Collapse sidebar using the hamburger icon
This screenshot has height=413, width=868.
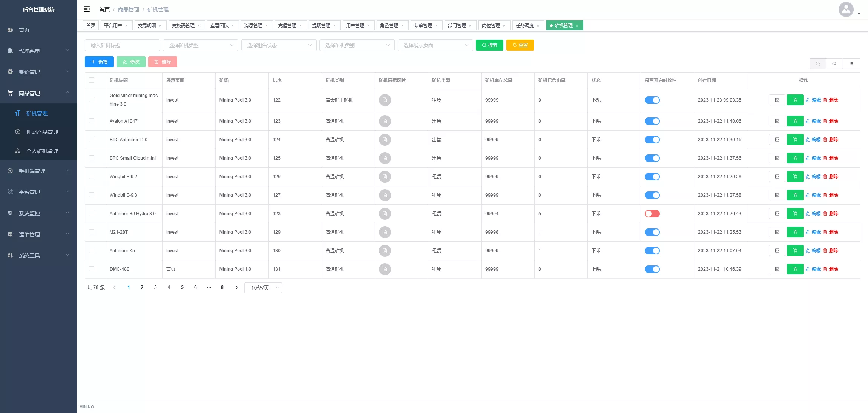click(87, 9)
